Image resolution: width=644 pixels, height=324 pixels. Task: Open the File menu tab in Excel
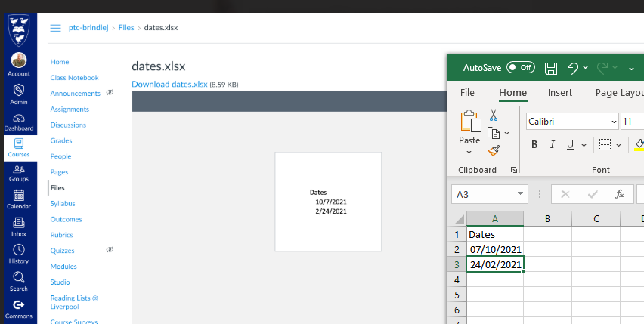coord(467,93)
